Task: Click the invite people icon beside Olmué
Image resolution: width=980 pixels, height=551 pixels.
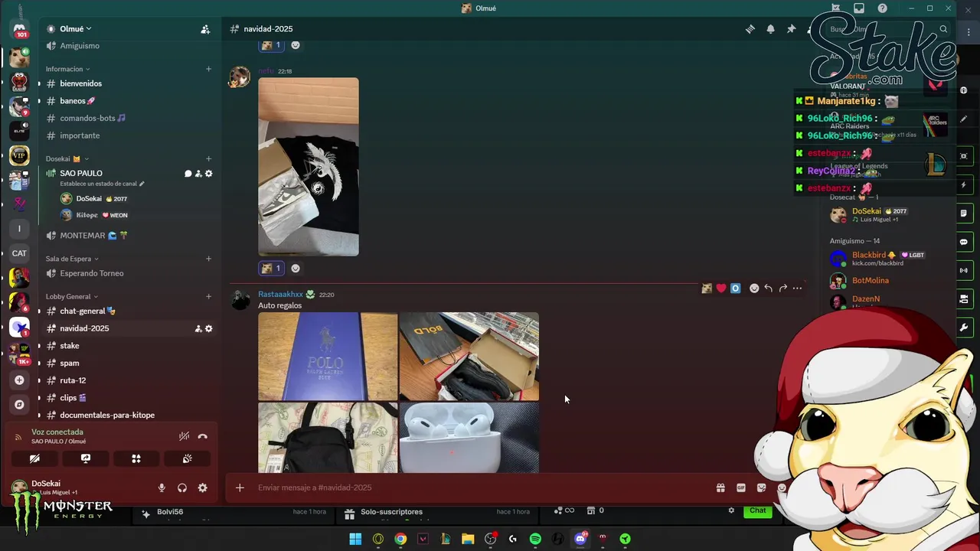Action: pyautogui.click(x=205, y=29)
